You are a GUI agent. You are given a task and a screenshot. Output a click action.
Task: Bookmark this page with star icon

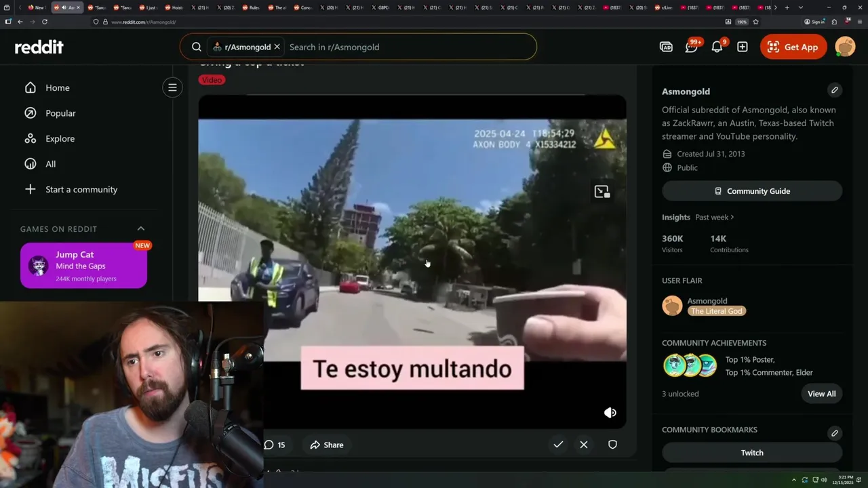(755, 22)
